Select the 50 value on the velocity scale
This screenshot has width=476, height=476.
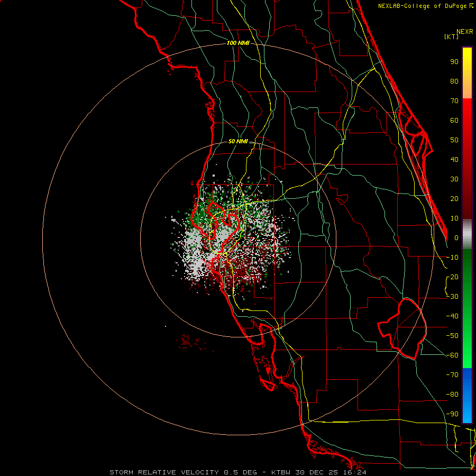click(x=454, y=140)
